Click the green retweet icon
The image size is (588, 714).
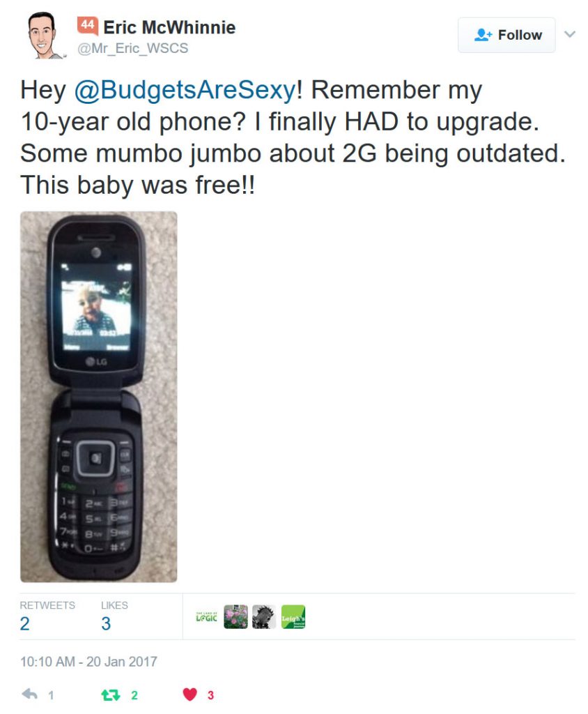click(110, 694)
